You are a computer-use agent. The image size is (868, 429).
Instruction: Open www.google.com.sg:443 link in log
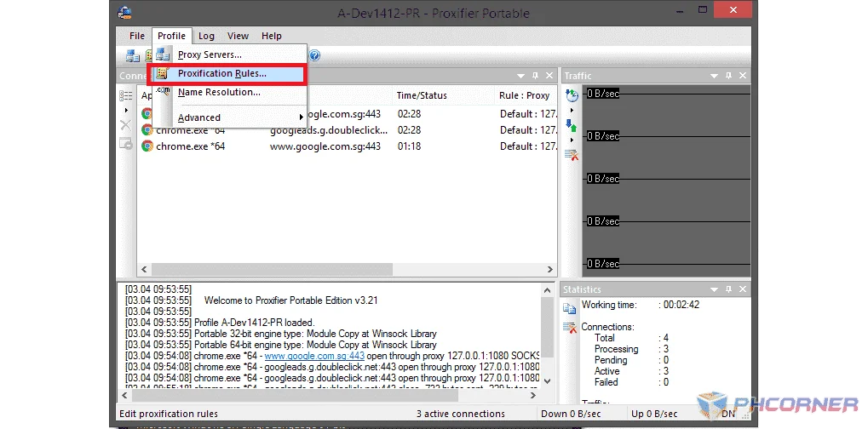[x=313, y=356]
